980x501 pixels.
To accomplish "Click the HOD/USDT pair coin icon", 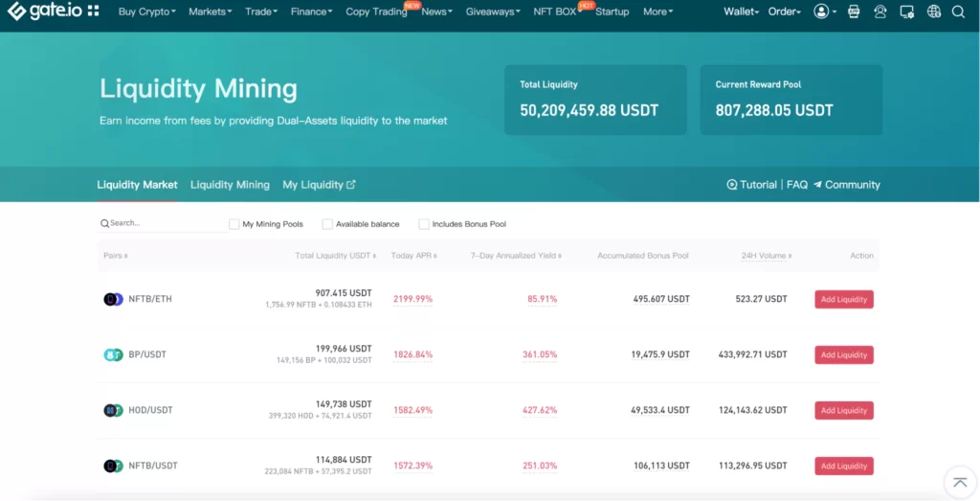I will tap(113, 410).
